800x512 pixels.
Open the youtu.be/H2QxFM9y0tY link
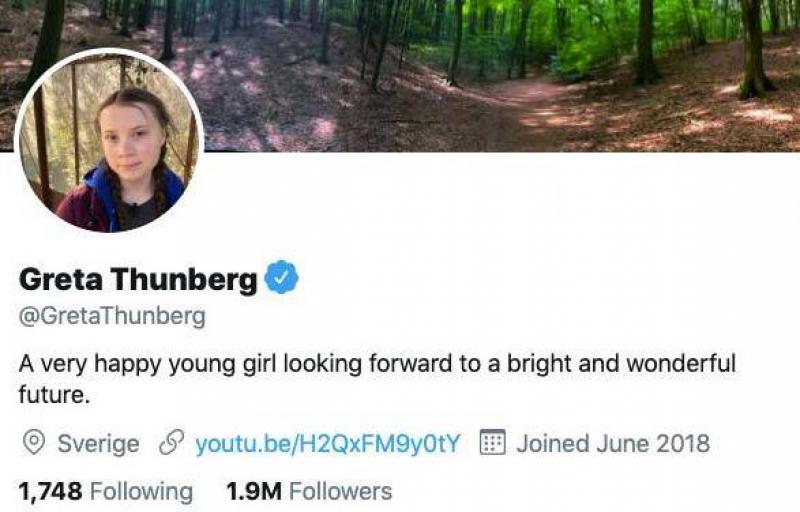click(x=327, y=443)
